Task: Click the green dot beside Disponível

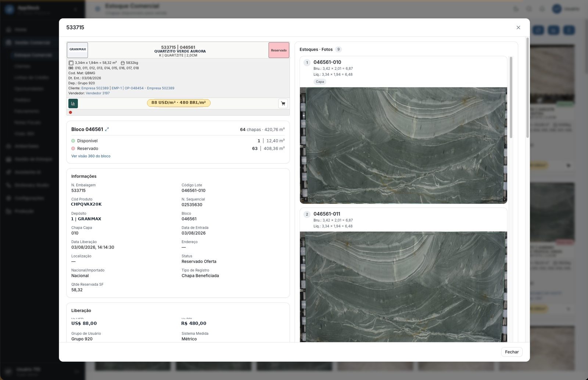Action: (73, 141)
